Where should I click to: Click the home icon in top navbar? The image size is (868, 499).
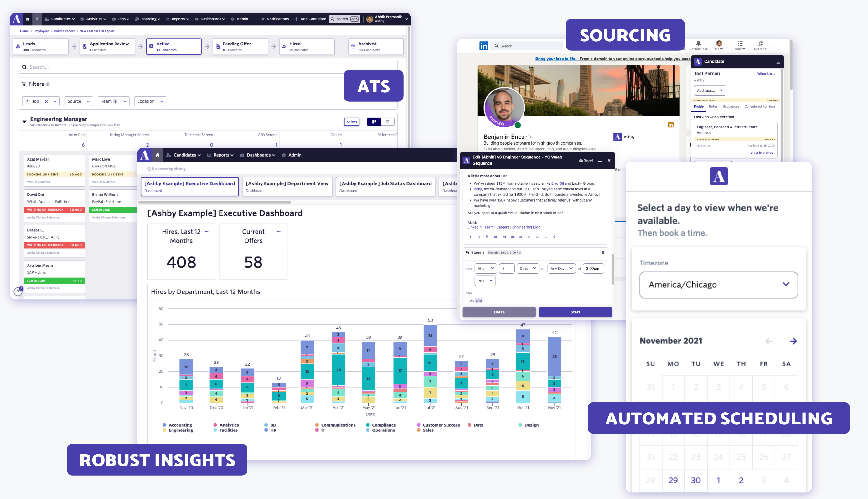tap(28, 19)
